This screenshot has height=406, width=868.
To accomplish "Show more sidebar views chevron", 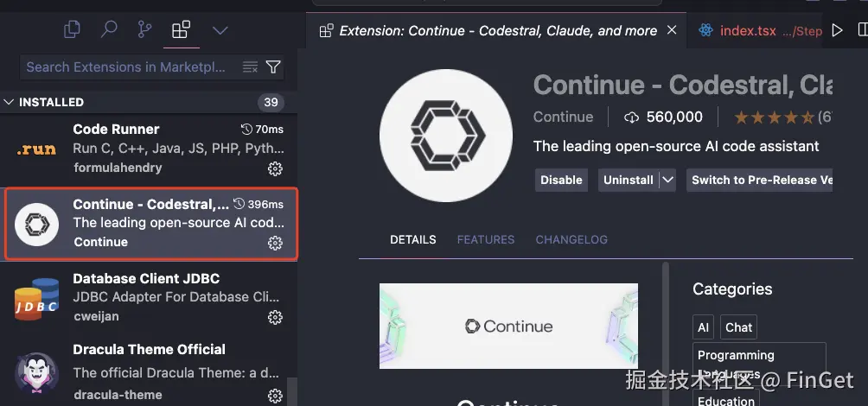I will click(x=220, y=30).
